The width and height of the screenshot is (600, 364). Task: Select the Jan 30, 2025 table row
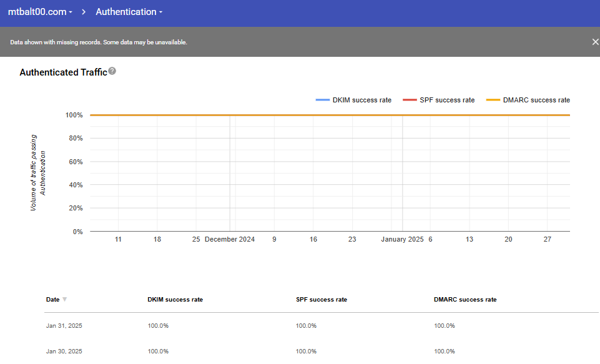(64, 352)
